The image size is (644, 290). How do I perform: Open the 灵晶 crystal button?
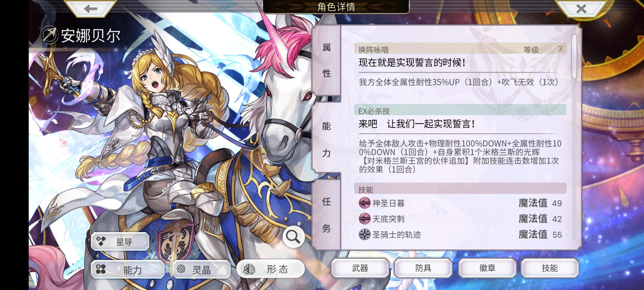pyautogui.click(x=201, y=269)
